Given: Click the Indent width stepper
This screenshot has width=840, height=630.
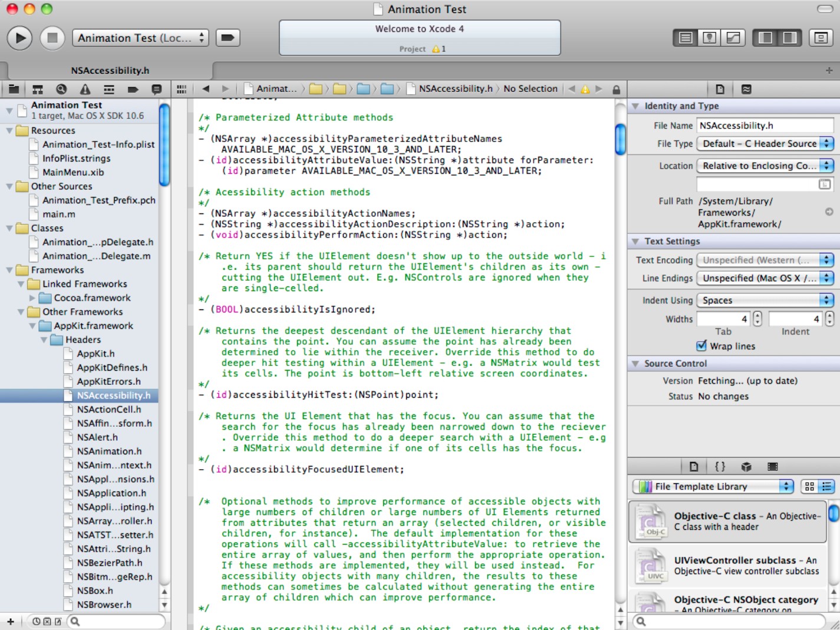Looking at the screenshot, I should click(829, 319).
